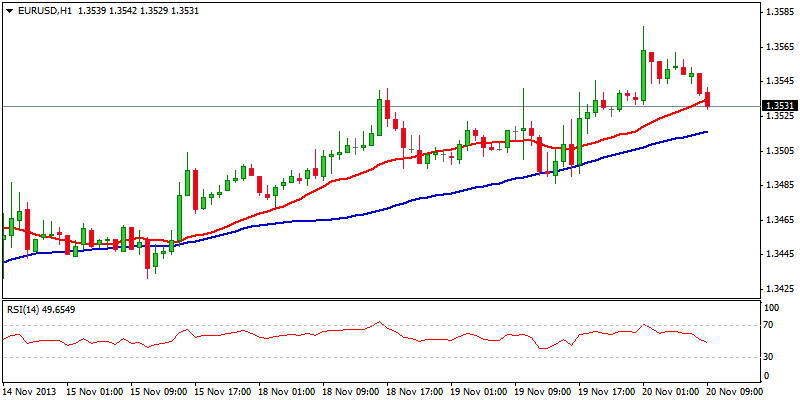Click the 1.3505 price axis label

(x=779, y=151)
